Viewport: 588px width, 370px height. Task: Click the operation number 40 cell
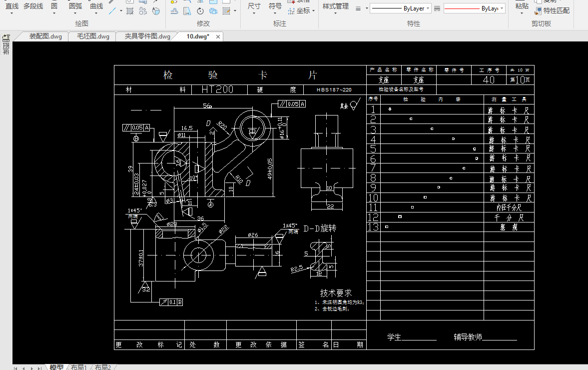pos(489,80)
